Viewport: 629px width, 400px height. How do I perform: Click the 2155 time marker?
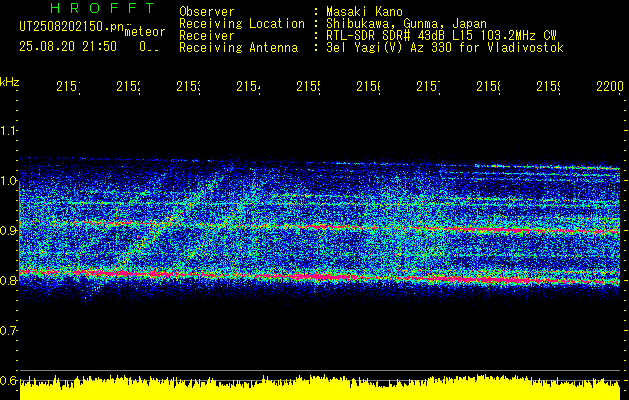point(308,87)
